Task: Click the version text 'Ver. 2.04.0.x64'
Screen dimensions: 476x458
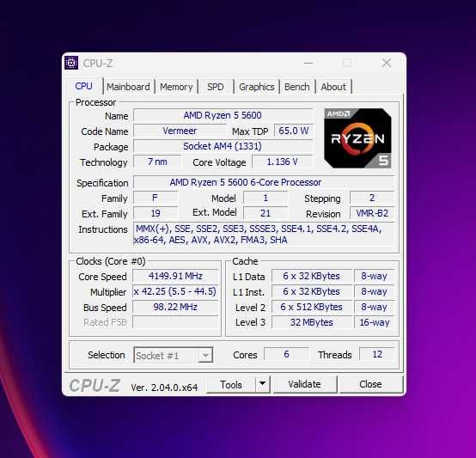Action: (164, 388)
